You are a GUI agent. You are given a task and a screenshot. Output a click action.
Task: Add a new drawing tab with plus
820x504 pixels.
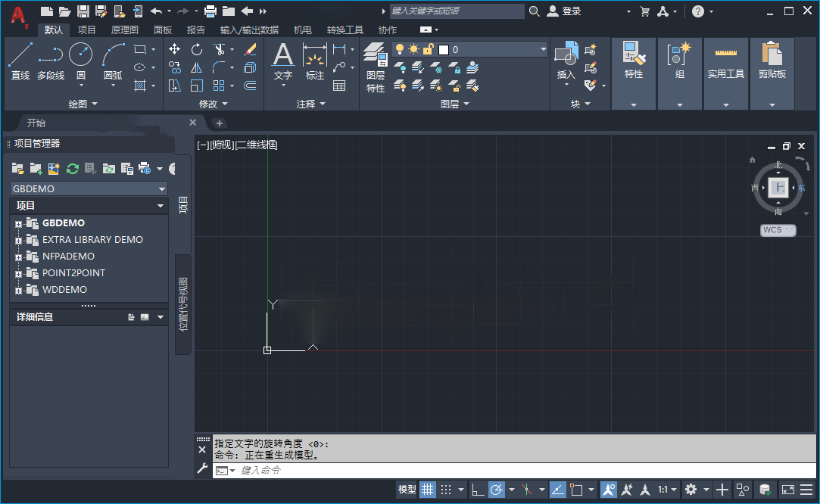(220, 123)
